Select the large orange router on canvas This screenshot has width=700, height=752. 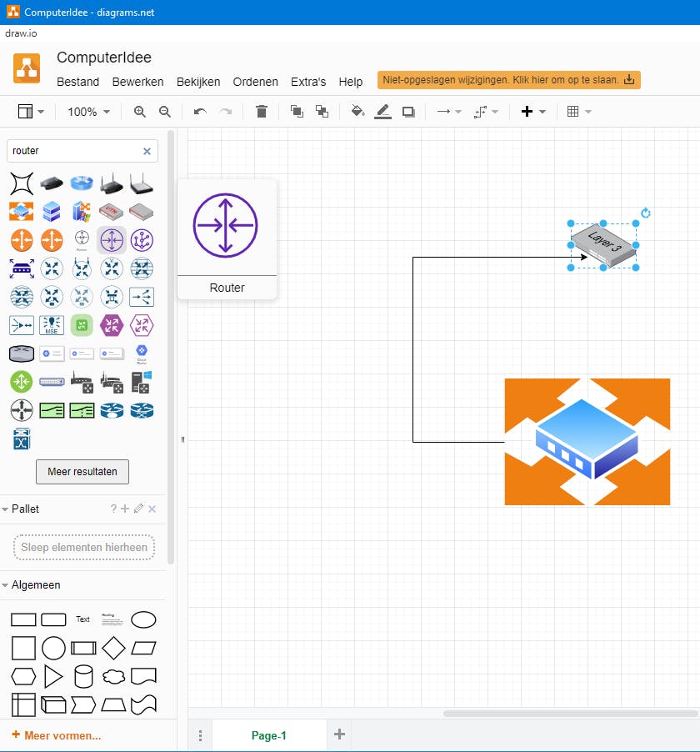587,442
